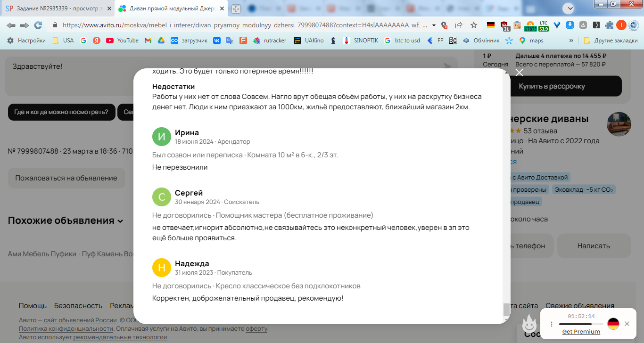This screenshot has height=343, width=644.
Task: Click Пожаловаться на объявление
Action: click(66, 178)
